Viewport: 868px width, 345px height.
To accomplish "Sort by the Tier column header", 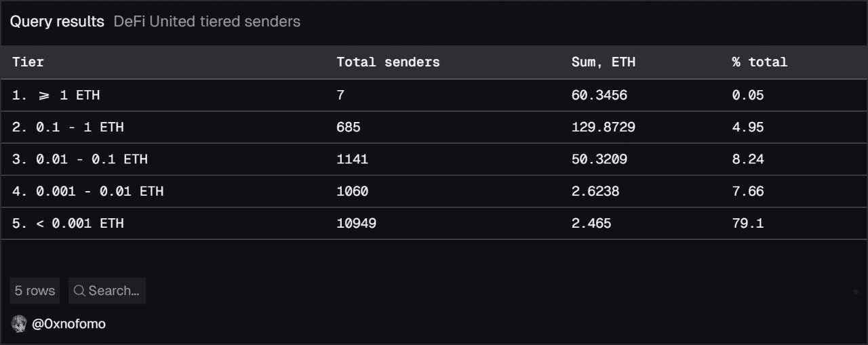I will pos(28,62).
